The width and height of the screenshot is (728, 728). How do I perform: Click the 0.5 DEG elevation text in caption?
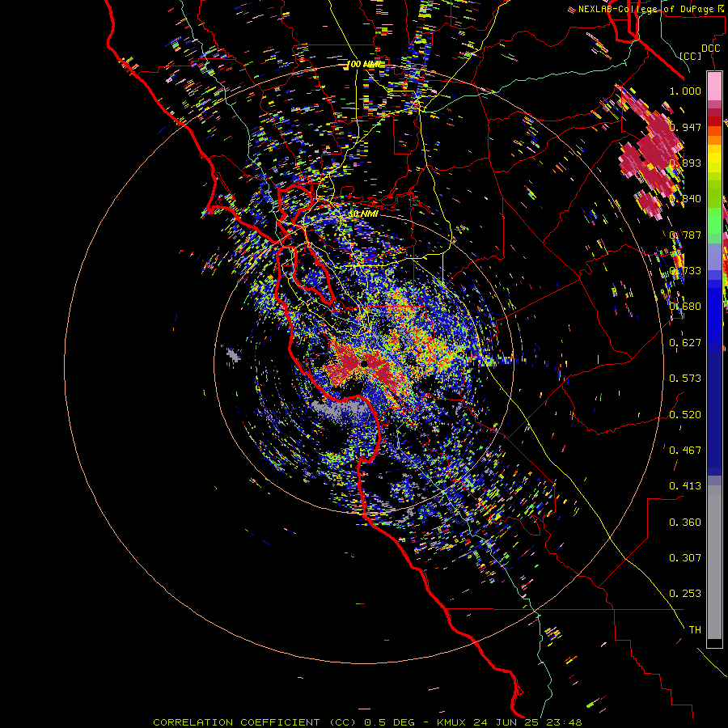[389, 722]
